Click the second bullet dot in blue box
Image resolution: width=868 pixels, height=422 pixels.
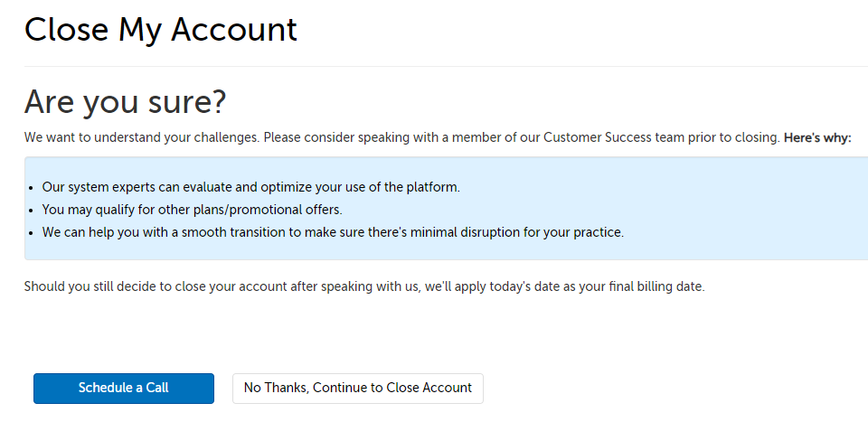[33, 211]
